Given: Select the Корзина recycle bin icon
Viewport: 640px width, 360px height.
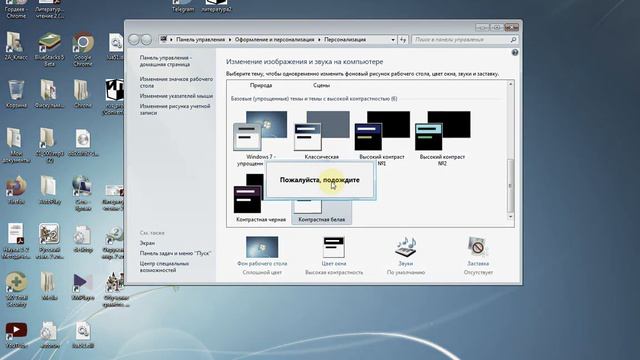Looking at the screenshot, I should (x=16, y=94).
